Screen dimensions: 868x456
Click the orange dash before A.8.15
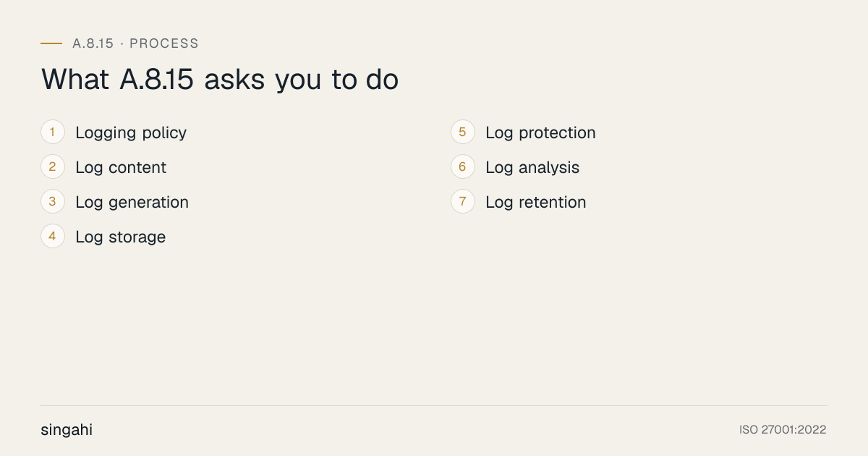51,43
